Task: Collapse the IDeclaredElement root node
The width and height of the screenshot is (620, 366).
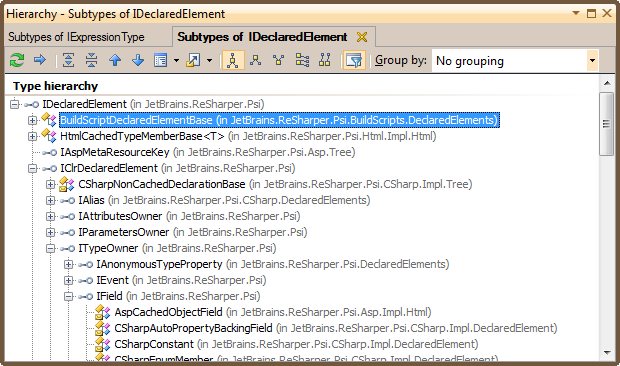Action: pyautogui.click(x=14, y=104)
